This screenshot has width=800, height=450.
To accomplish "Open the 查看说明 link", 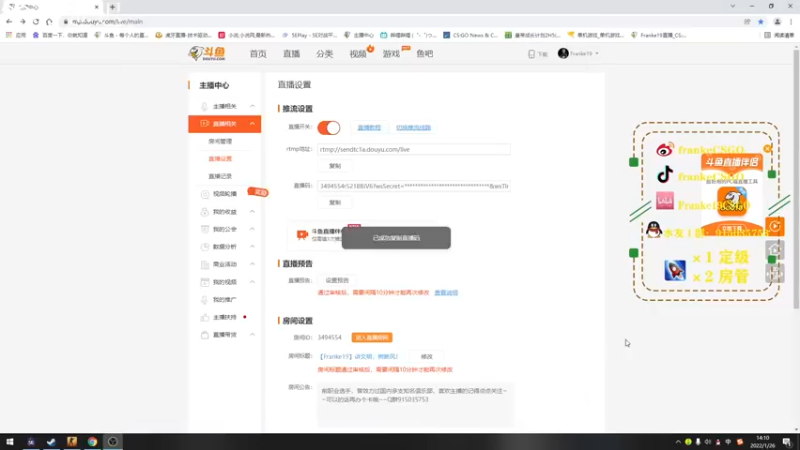I will tap(446, 293).
